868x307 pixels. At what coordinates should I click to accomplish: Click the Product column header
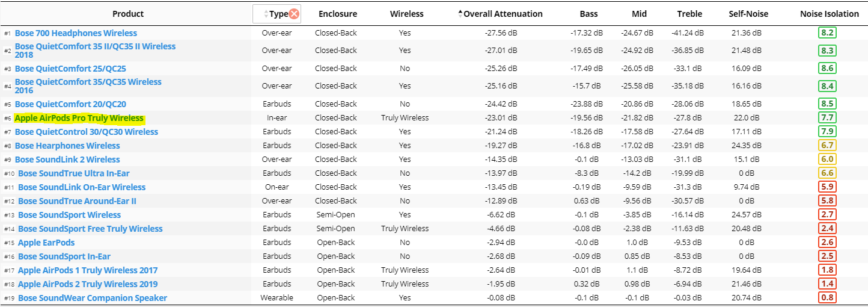coord(129,14)
